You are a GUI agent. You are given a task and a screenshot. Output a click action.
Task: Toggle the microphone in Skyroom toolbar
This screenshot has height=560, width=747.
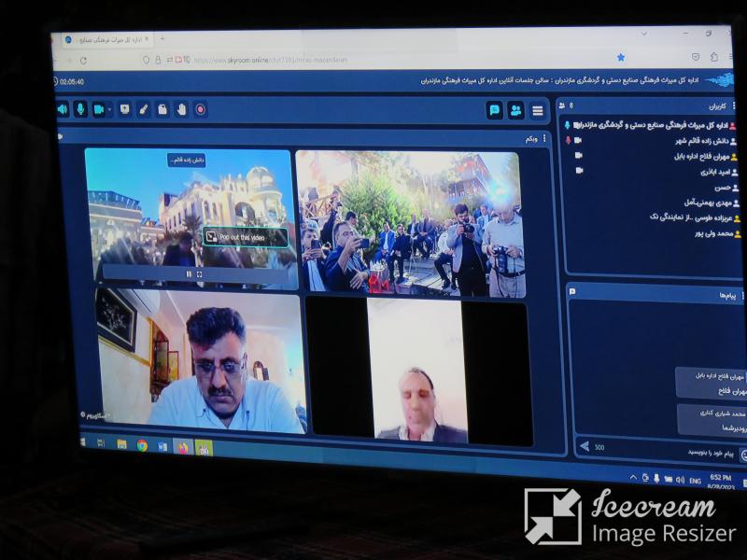coord(80,109)
